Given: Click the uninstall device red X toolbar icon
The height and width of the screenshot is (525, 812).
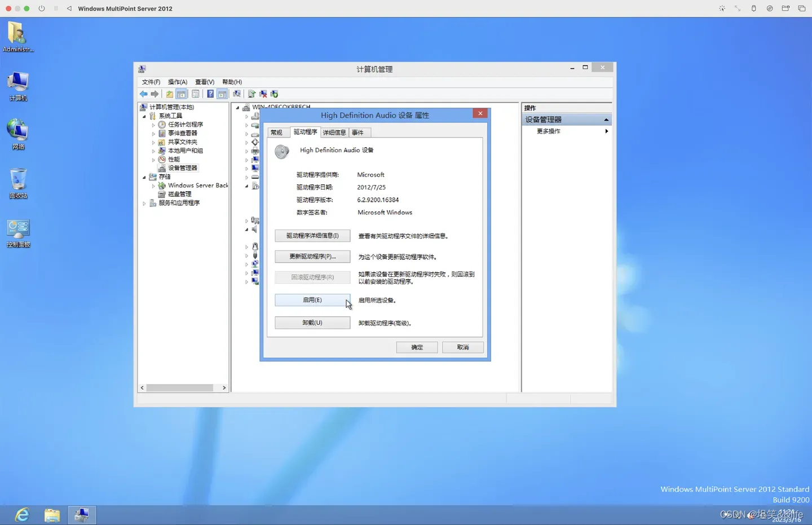Looking at the screenshot, I should pos(263,94).
